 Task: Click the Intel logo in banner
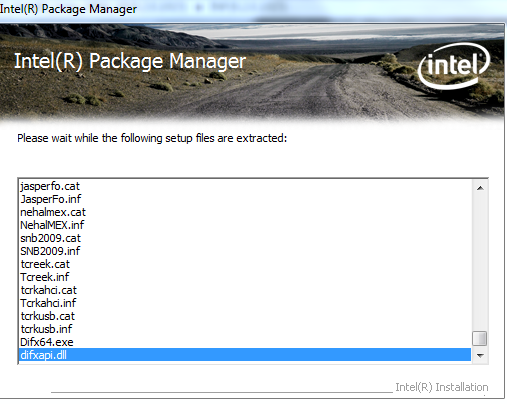pos(454,65)
